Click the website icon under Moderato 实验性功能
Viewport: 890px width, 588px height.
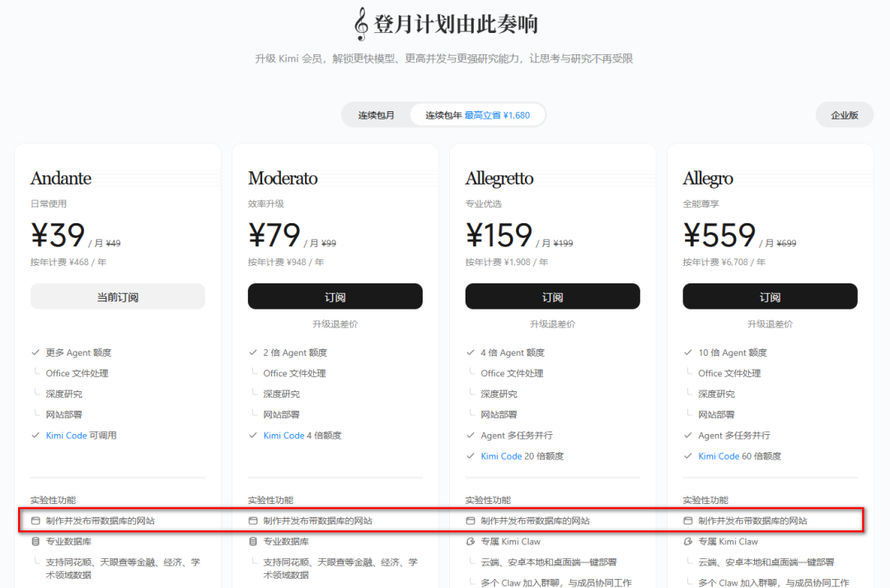253,520
